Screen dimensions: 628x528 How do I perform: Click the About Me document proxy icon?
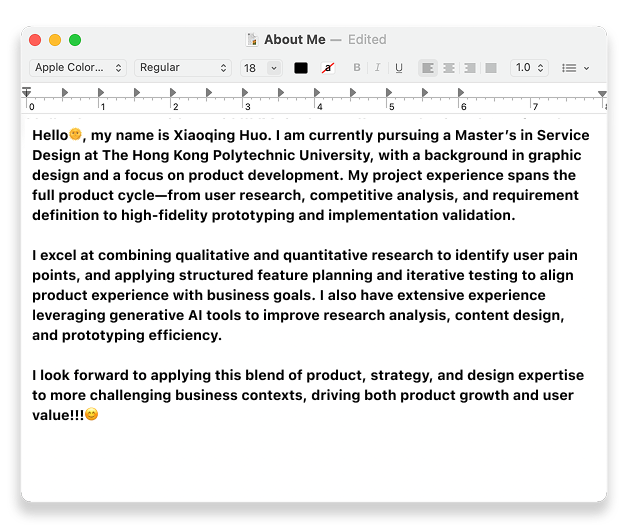[x=252, y=40]
